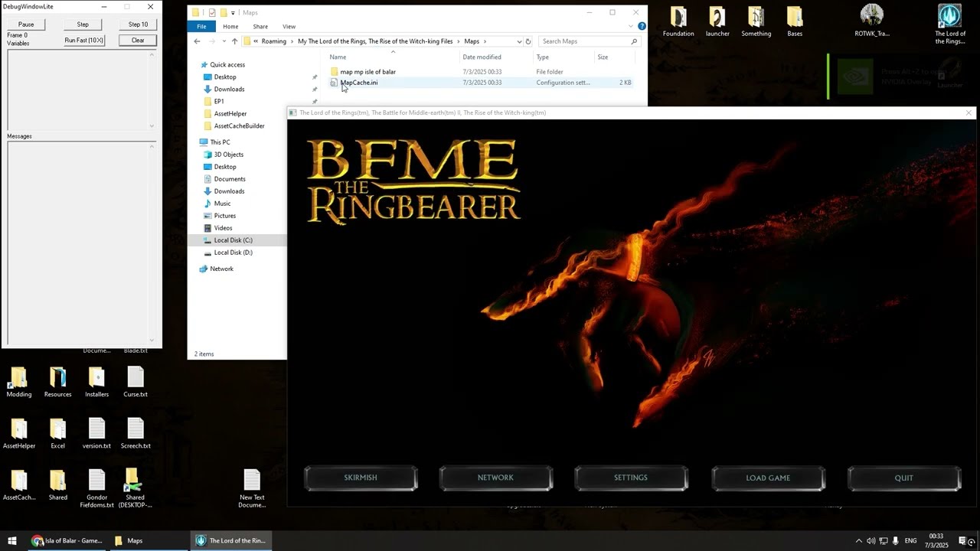Click the properties checkmark quick access toolbar icon
Image resolution: width=980 pixels, height=551 pixels.
click(212, 12)
